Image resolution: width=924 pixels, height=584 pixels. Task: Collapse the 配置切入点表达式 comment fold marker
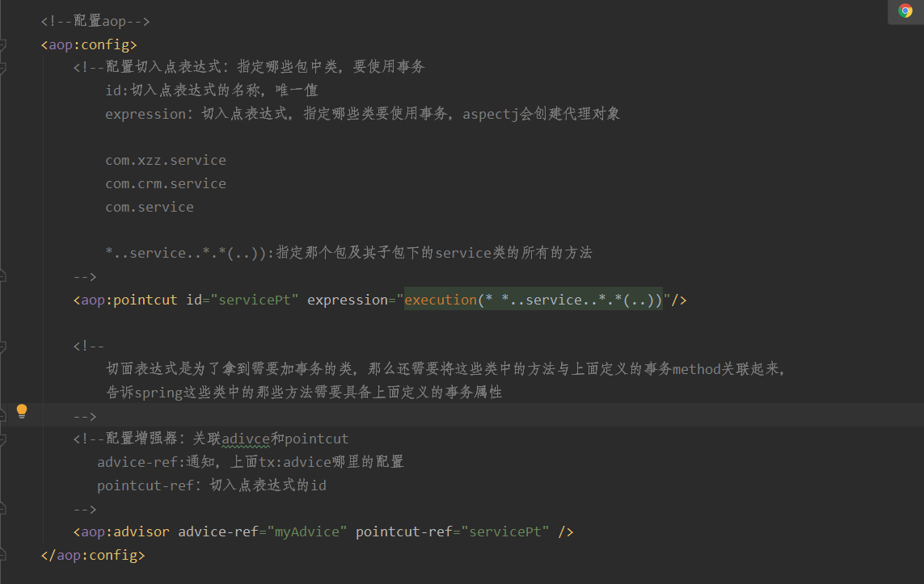3,68
